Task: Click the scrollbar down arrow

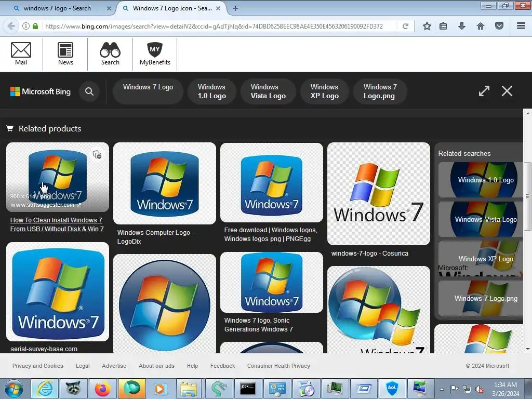Action: coord(528,349)
